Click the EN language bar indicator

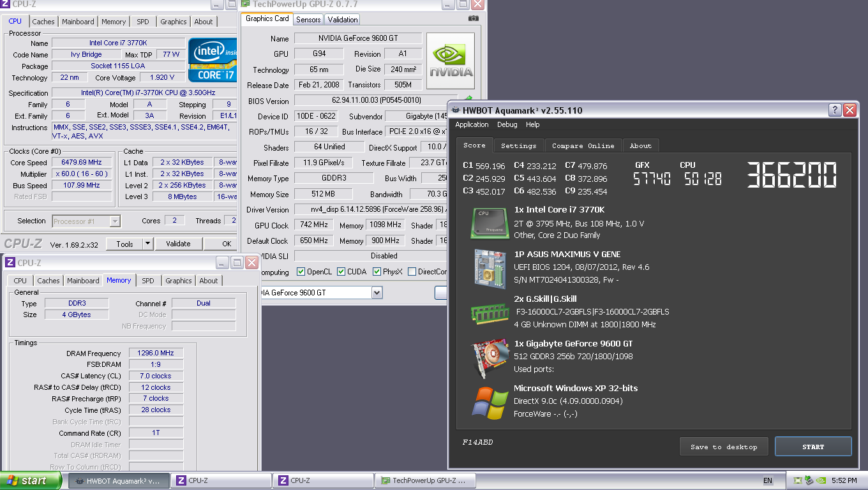(x=768, y=480)
